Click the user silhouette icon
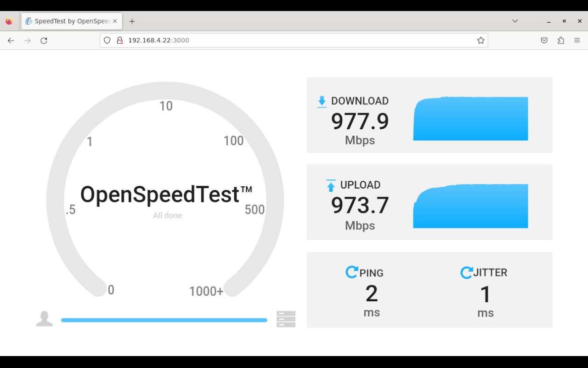The height and width of the screenshot is (368, 588). 44,319
